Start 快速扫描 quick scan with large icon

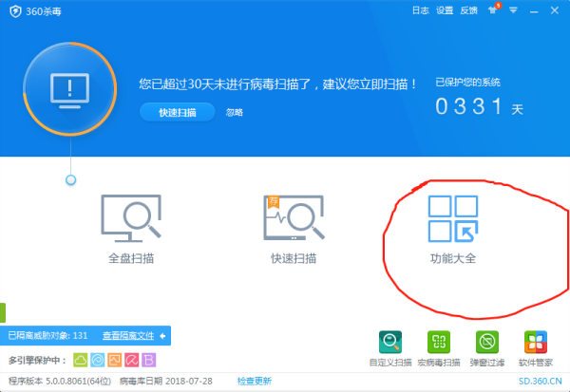pyautogui.click(x=294, y=230)
